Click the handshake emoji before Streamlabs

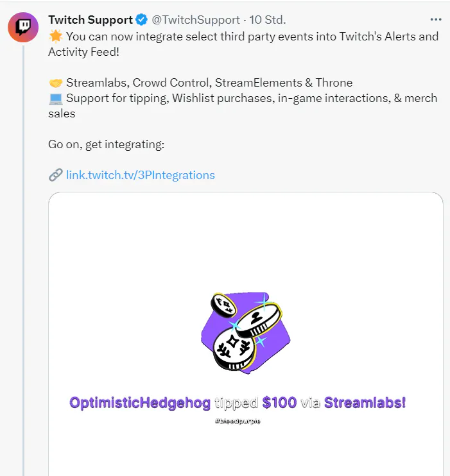pos(55,83)
